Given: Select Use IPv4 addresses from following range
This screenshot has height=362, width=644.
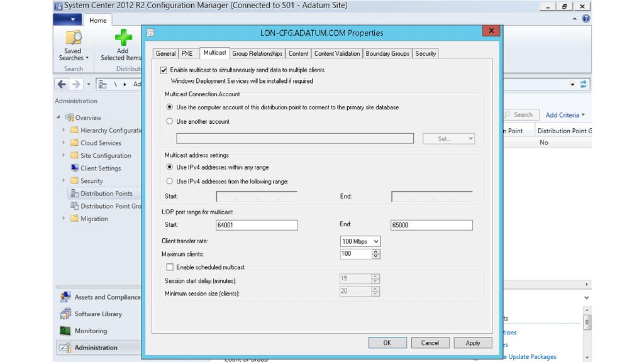Looking at the screenshot, I should pos(170,182).
